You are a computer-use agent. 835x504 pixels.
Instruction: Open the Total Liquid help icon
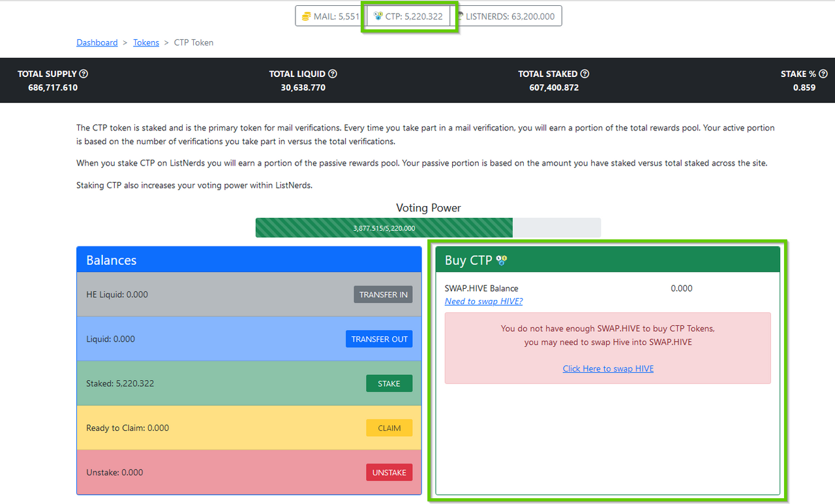(333, 74)
